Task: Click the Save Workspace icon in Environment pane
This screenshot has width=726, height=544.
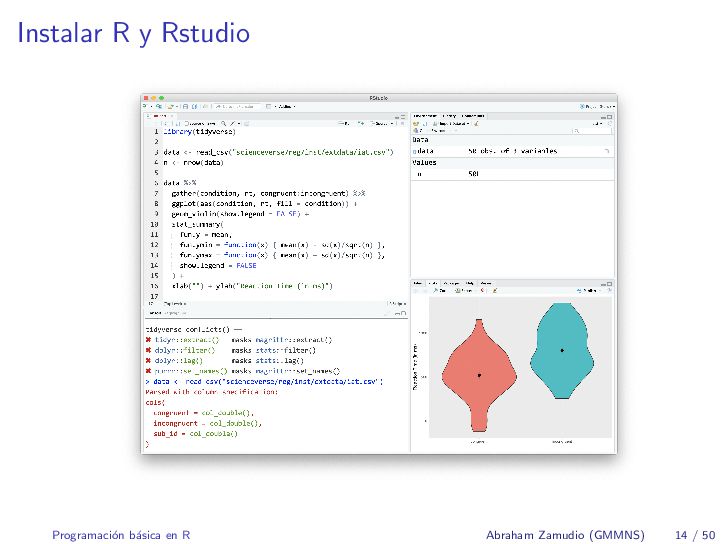Action: click(425, 124)
